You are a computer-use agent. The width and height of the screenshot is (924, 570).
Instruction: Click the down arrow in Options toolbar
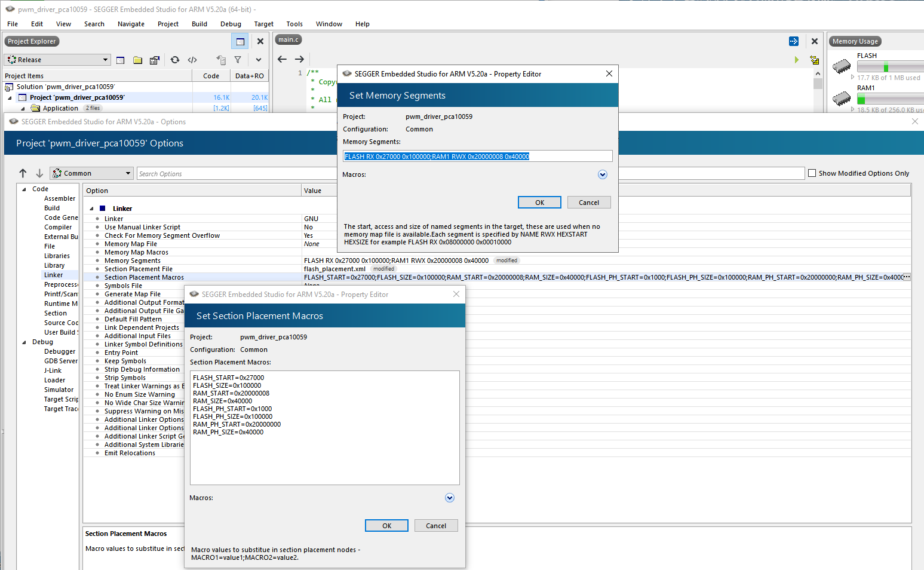click(x=39, y=173)
